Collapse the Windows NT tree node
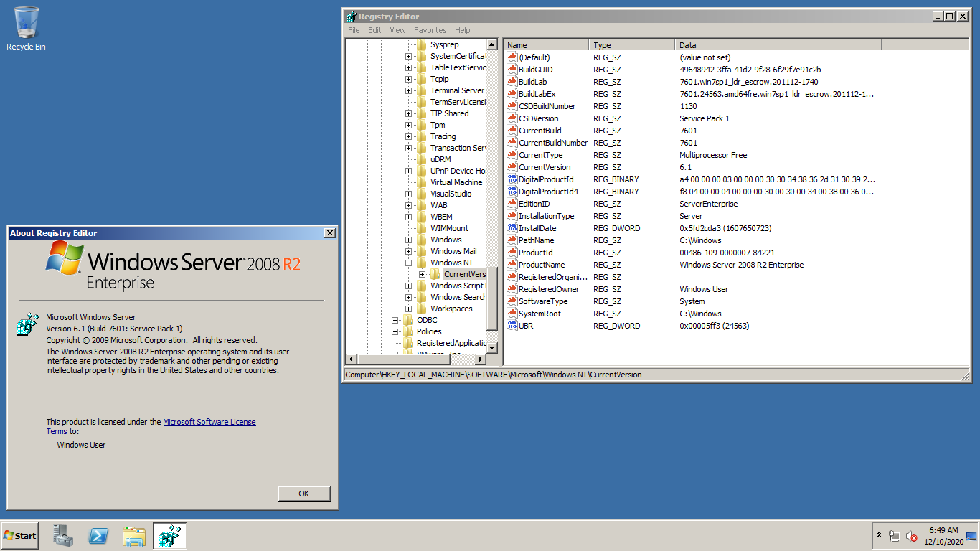This screenshot has height=551, width=980. coord(409,263)
